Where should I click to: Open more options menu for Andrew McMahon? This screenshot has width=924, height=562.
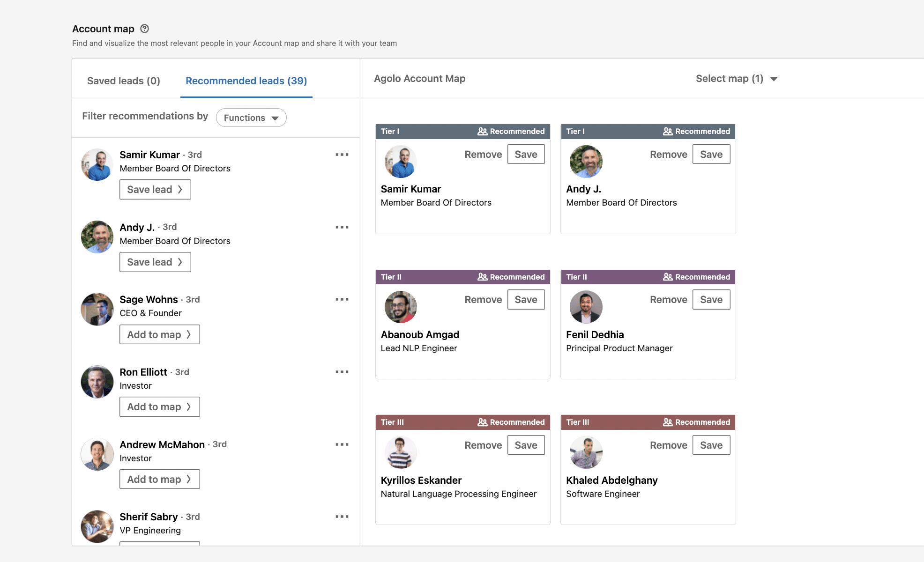tap(342, 444)
